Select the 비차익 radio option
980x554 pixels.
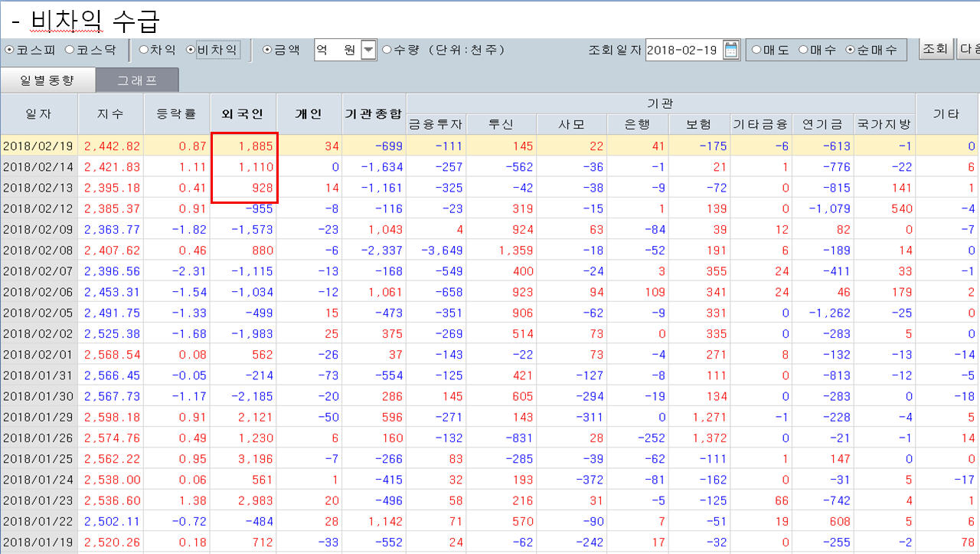(191, 50)
